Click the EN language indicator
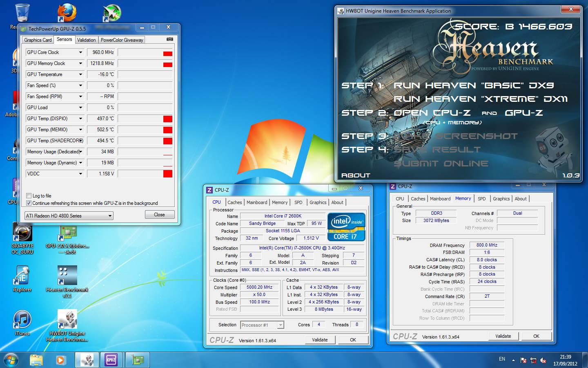588x368 pixels. pyautogui.click(x=502, y=359)
